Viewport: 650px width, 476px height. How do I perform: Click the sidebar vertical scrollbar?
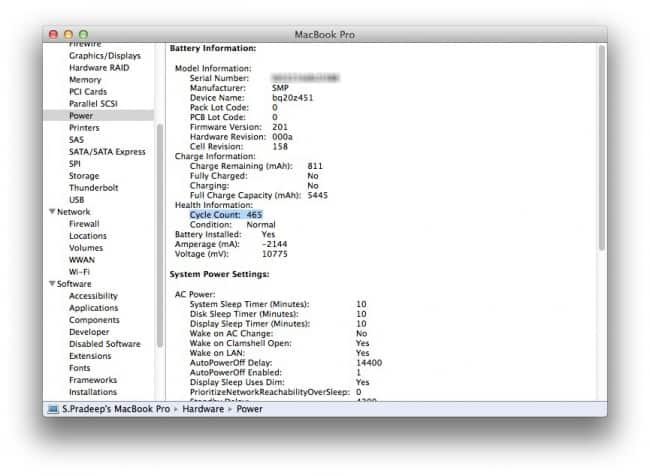click(x=160, y=236)
